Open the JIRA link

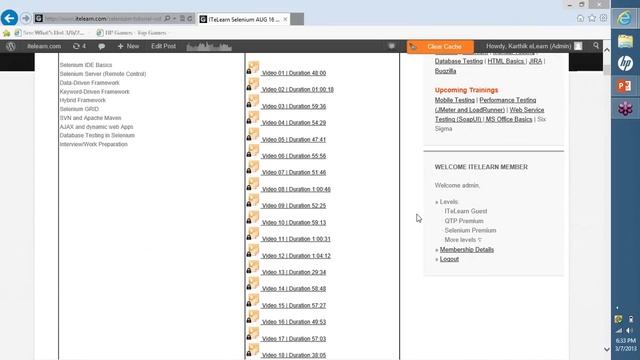pyautogui.click(x=535, y=61)
